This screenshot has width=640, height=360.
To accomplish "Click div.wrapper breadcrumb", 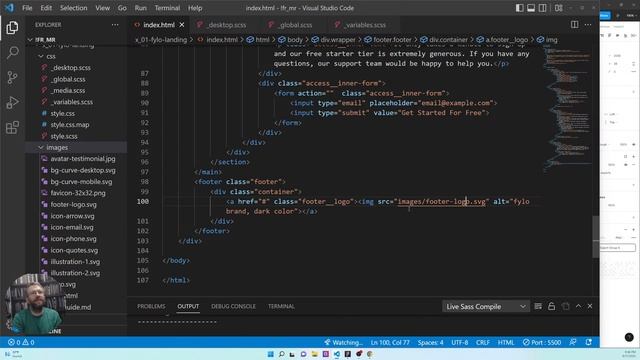I will coord(333,40).
